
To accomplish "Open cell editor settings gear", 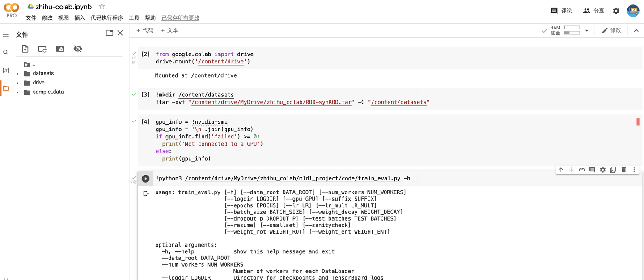I will click(x=603, y=170).
